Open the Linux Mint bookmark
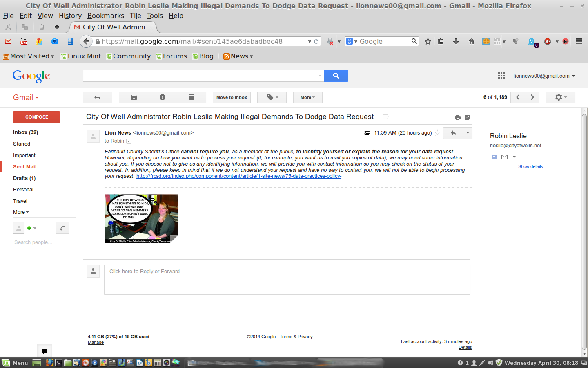588x368 pixels. click(81, 56)
